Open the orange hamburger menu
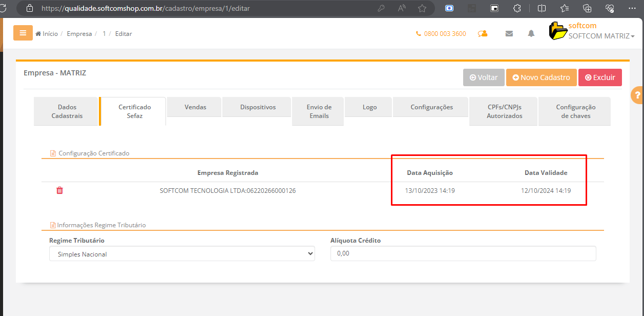The width and height of the screenshot is (644, 316). [x=23, y=33]
